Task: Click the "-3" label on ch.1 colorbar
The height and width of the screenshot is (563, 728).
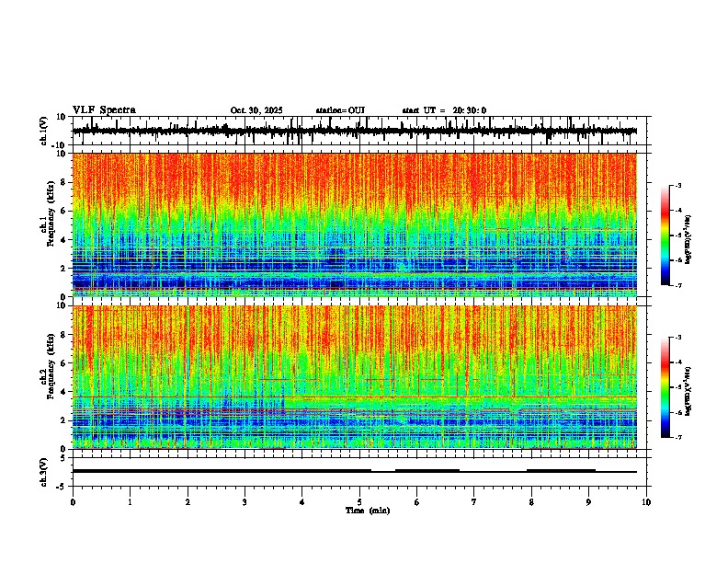Action: 677,185
